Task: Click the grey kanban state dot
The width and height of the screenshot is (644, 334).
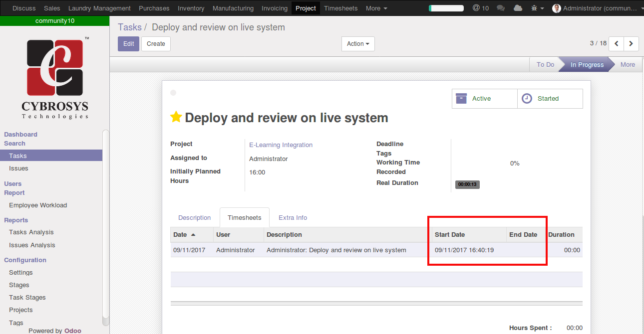Action: click(x=173, y=93)
